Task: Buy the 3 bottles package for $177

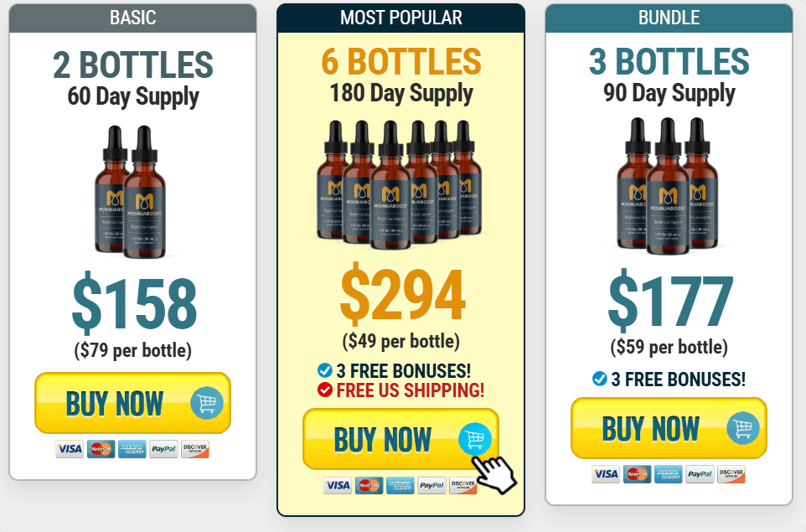Action: click(669, 428)
